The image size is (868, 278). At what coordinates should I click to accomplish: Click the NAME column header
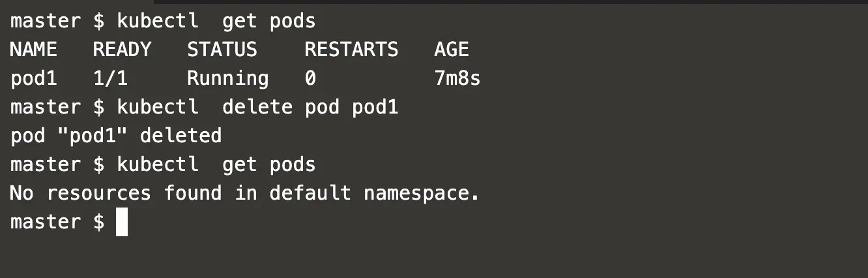(x=33, y=50)
